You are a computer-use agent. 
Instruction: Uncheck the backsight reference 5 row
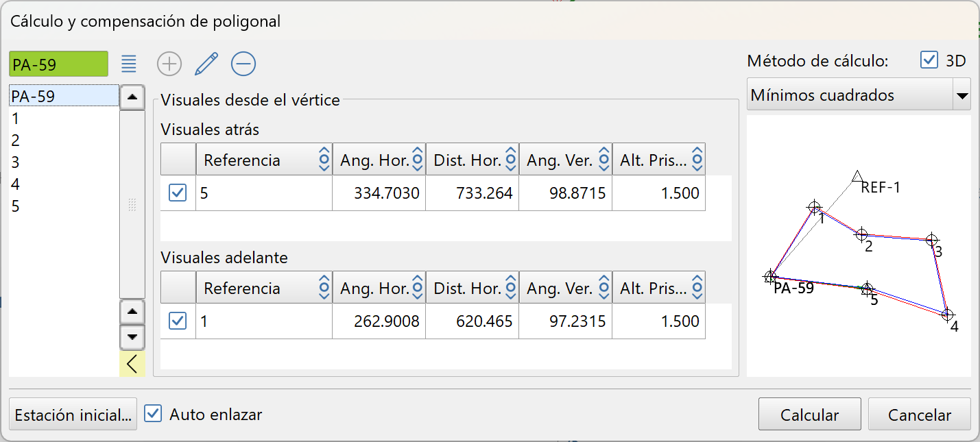point(178,193)
